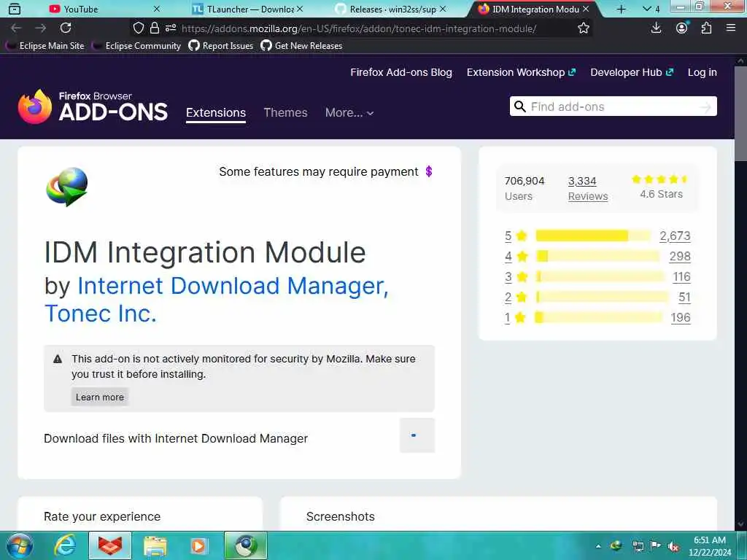Open a new tab with plus button

pyautogui.click(x=621, y=9)
